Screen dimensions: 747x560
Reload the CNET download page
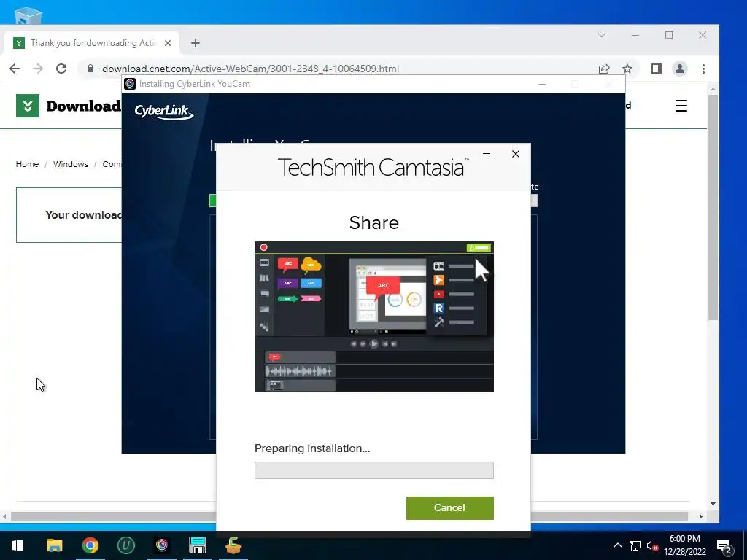(61, 69)
